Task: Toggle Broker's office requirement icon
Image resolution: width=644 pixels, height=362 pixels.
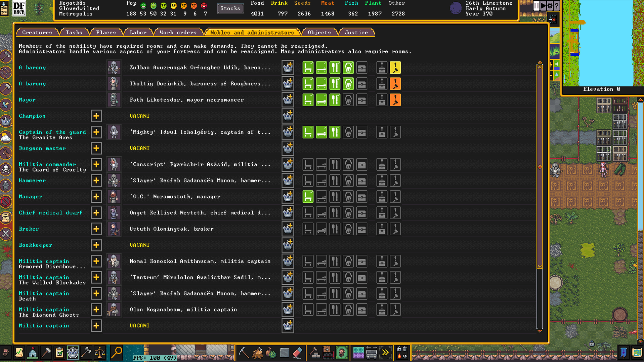Action: [308, 229]
